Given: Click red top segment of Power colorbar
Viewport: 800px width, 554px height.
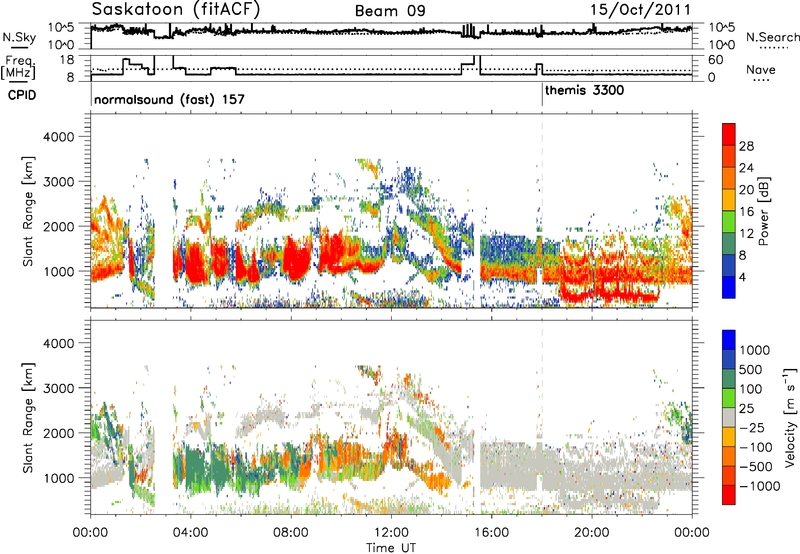Looking at the screenshot, I should coord(729,134).
